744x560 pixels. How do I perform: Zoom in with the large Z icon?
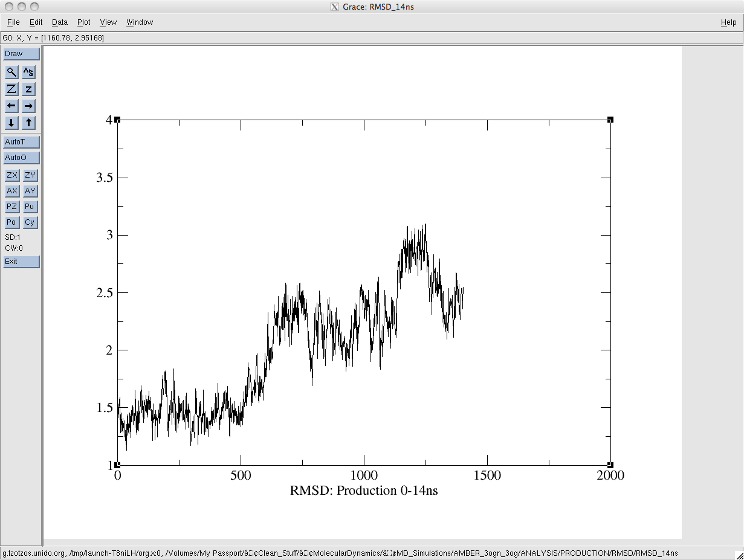11,89
